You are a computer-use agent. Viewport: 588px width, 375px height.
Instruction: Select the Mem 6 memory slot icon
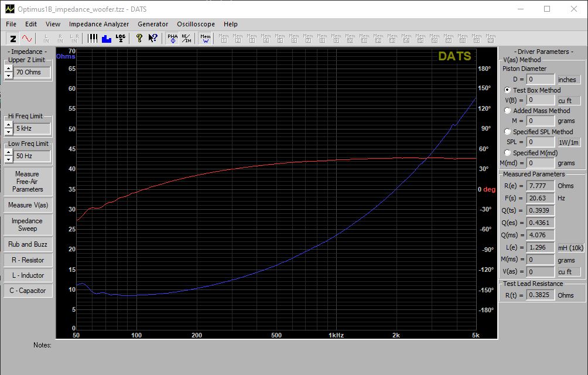[x=294, y=38]
